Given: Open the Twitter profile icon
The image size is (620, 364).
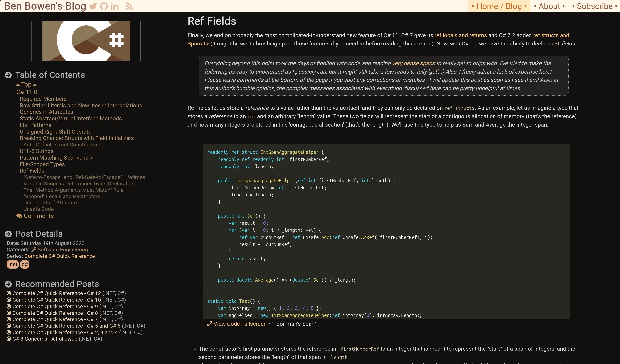Looking at the screenshot, I should tap(93, 6).
